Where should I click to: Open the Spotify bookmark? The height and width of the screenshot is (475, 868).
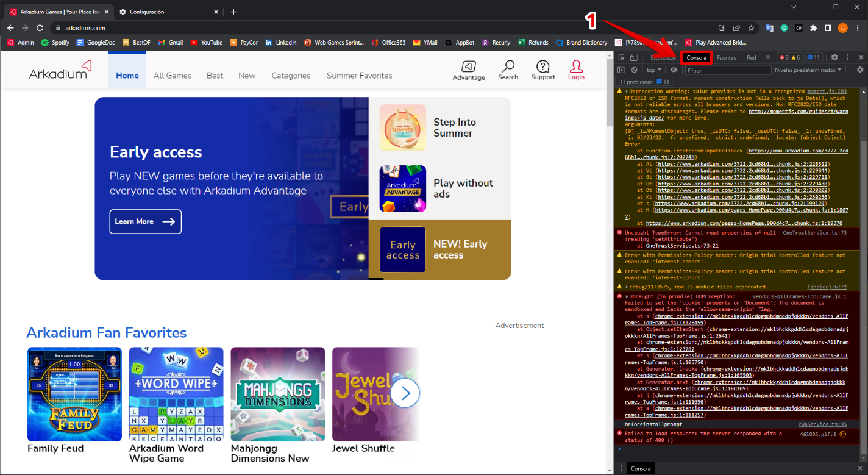pos(55,43)
